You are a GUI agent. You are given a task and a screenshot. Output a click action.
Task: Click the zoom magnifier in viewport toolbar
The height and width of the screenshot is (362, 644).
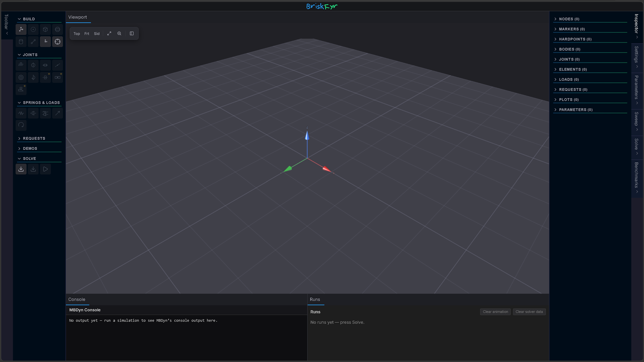tap(119, 34)
